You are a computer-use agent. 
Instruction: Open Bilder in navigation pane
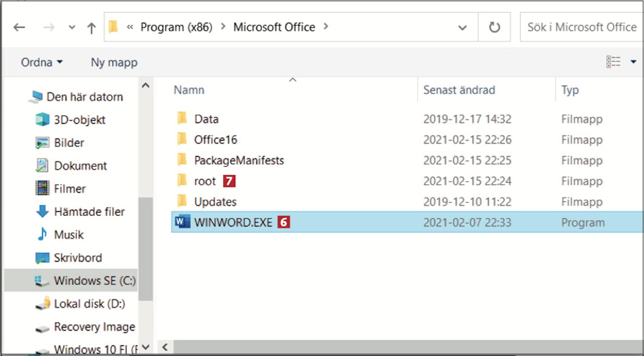(69, 143)
